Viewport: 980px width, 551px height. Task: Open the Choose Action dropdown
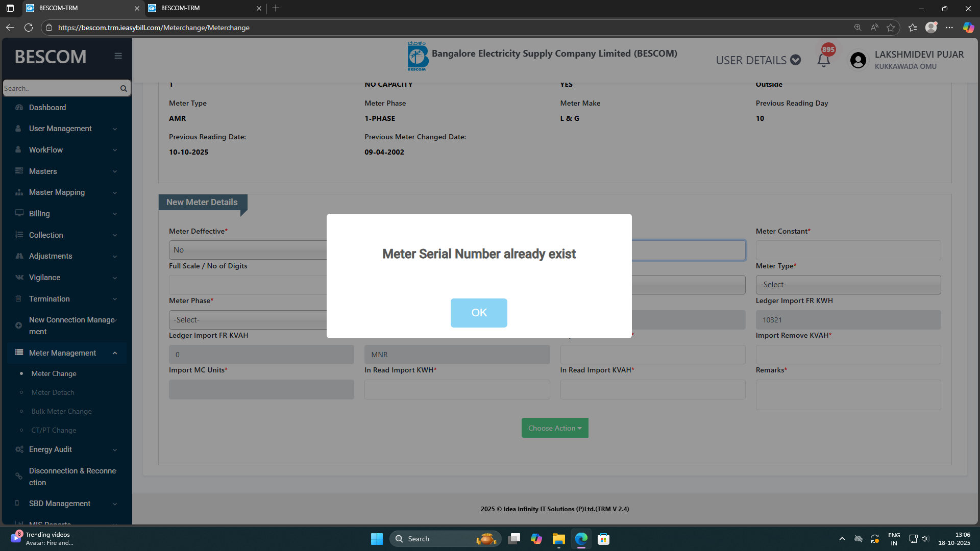tap(555, 428)
